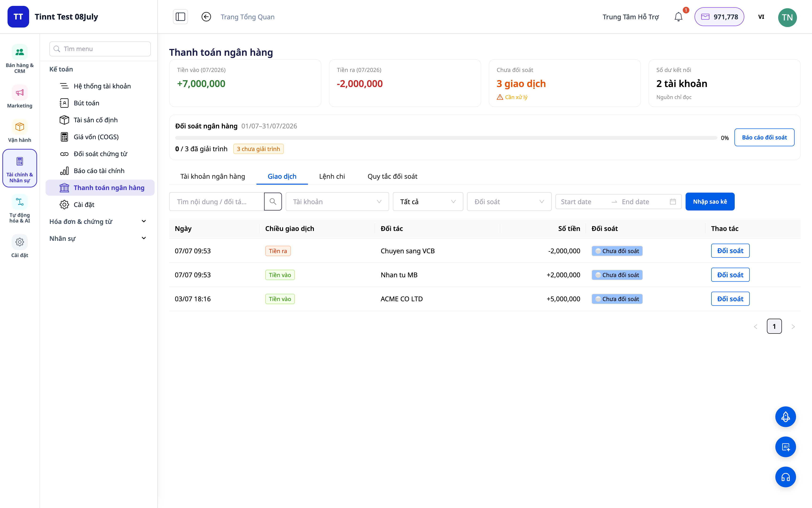The width and height of the screenshot is (812, 508).
Task: Open the Tài khoản dropdown
Action: click(337, 202)
